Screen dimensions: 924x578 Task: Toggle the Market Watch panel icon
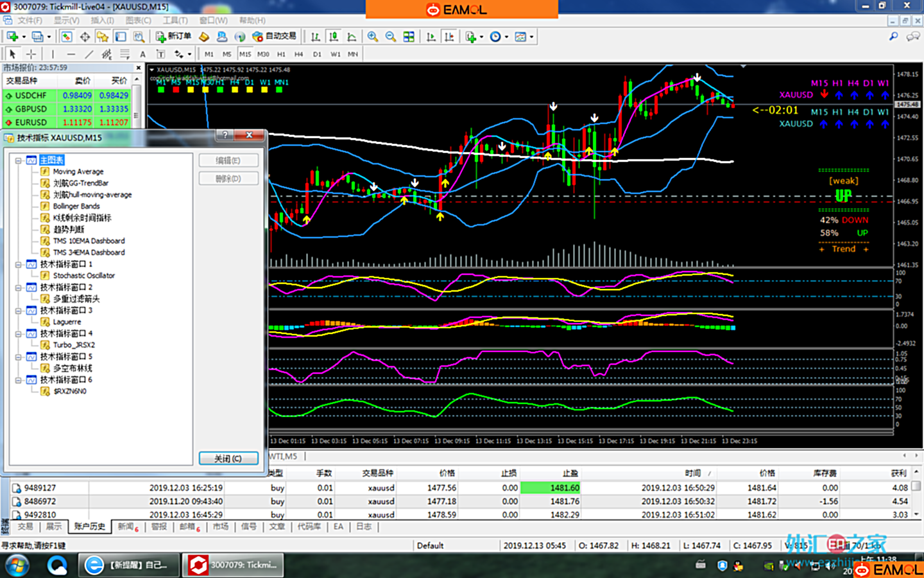point(66,37)
